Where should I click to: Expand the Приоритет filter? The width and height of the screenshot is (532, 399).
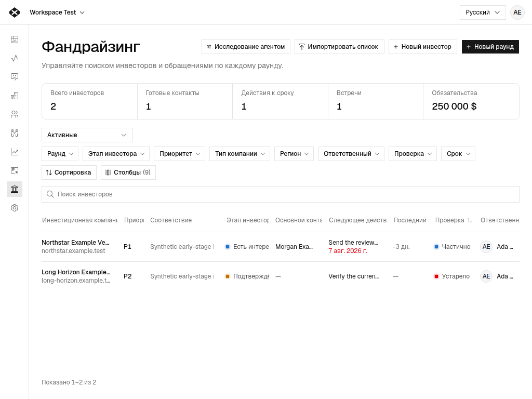tap(179, 154)
